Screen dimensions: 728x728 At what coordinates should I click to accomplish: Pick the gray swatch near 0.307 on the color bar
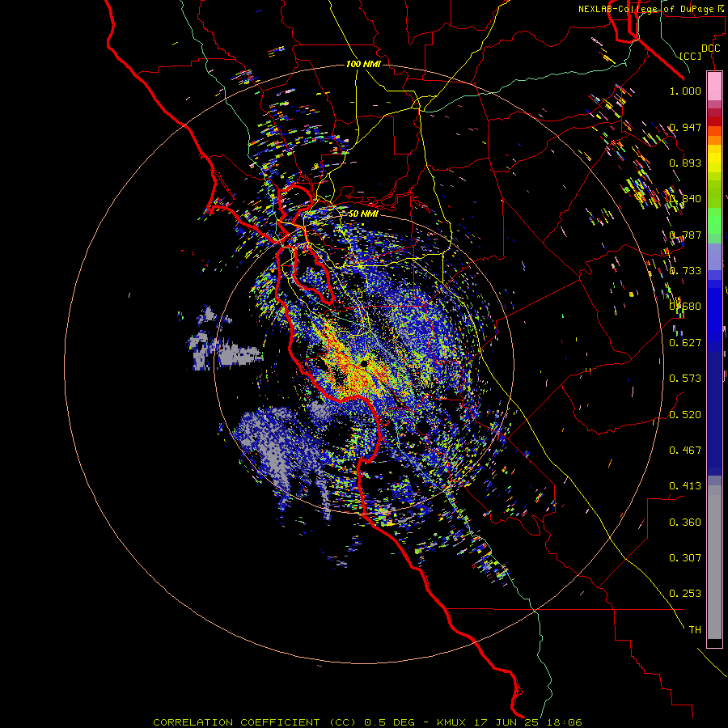714,562
